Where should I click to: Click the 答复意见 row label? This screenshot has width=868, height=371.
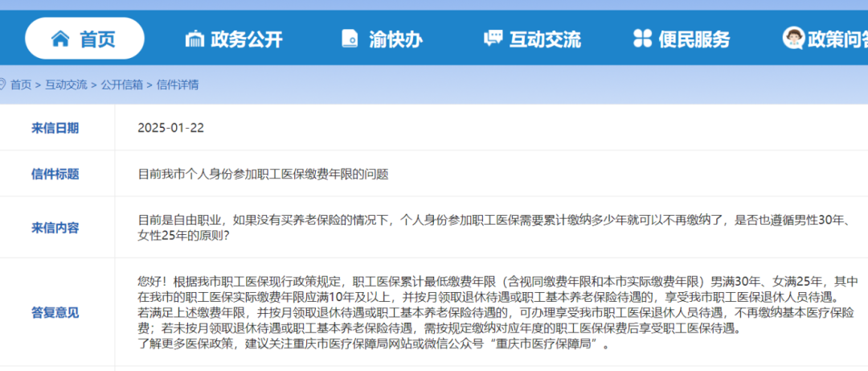55,312
